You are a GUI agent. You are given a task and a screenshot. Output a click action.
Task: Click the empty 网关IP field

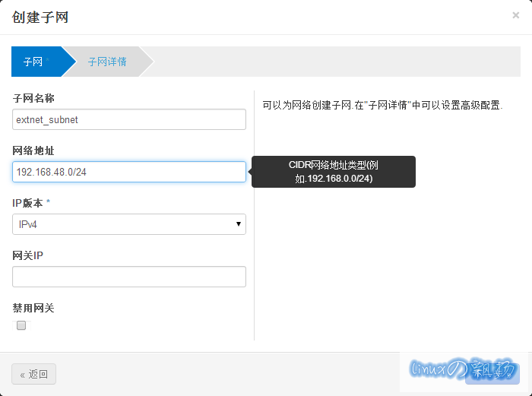[x=129, y=277]
